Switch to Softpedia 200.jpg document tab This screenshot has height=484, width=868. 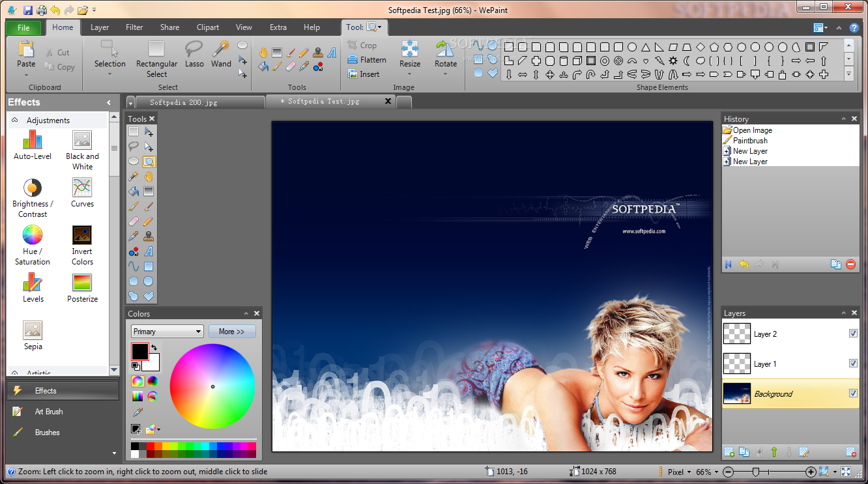200,102
